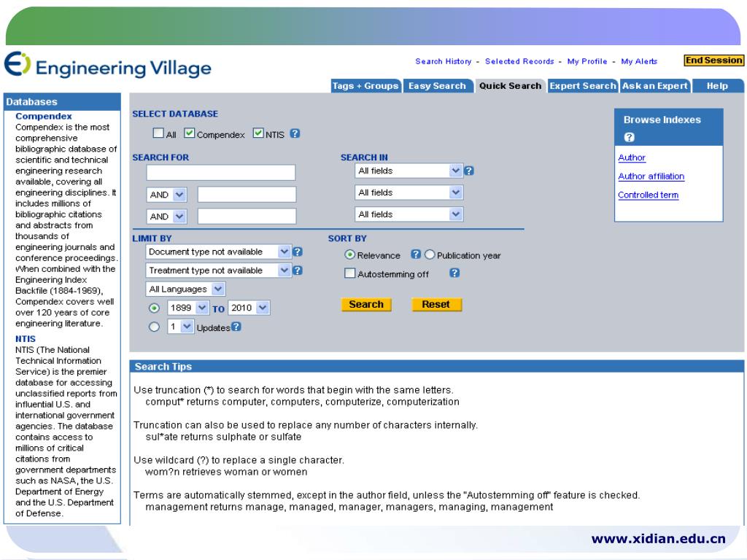Open My Alerts link

coord(639,61)
